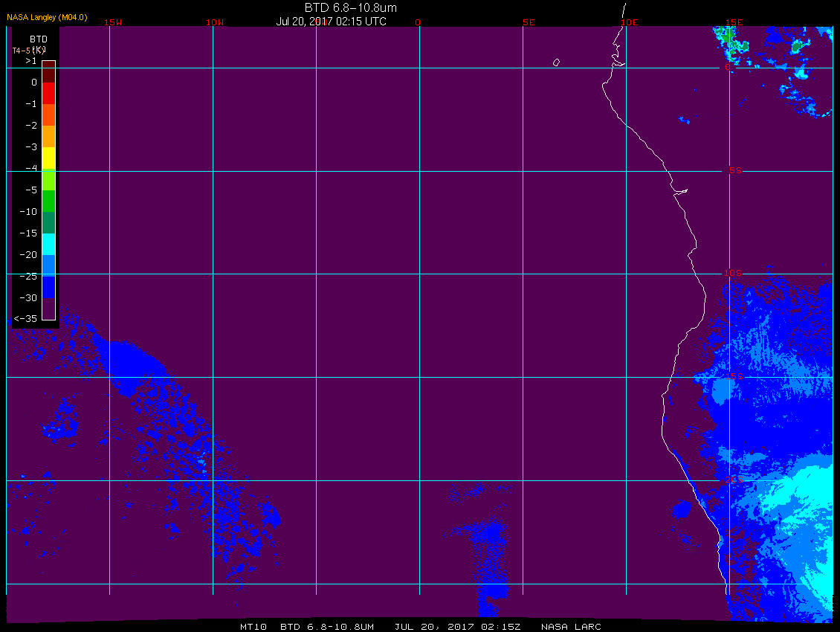Click the -10 legend value
Image resolution: width=840 pixels, height=632 pixels.
tap(28, 212)
